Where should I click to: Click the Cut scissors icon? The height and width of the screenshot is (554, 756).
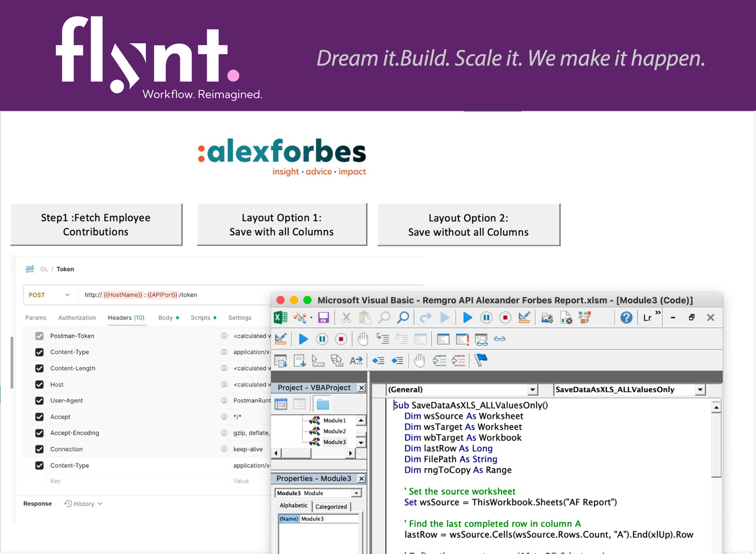pos(346,318)
